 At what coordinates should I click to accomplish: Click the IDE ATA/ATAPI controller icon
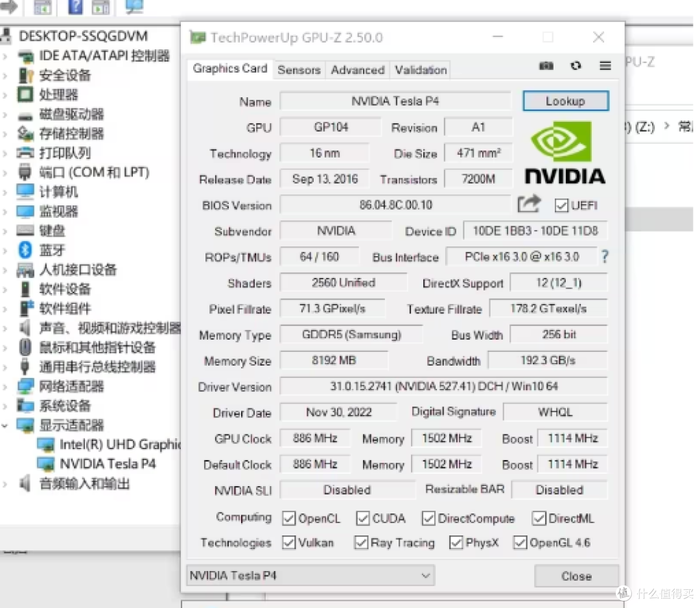point(25,56)
